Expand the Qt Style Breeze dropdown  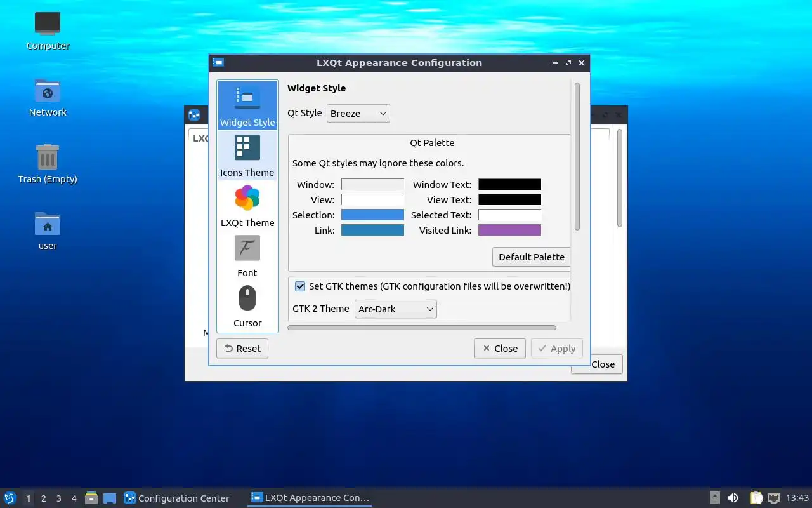[x=358, y=114]
